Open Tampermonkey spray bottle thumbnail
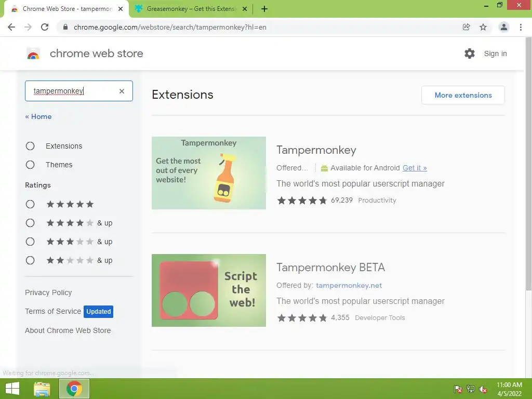The height and width of the screenshot is (399, 532). [209, 173]
